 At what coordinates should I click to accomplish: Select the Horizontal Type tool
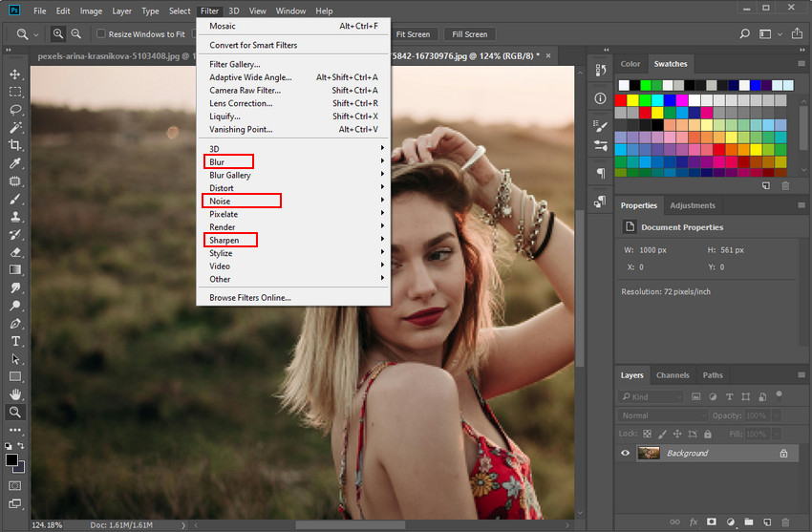15,341
